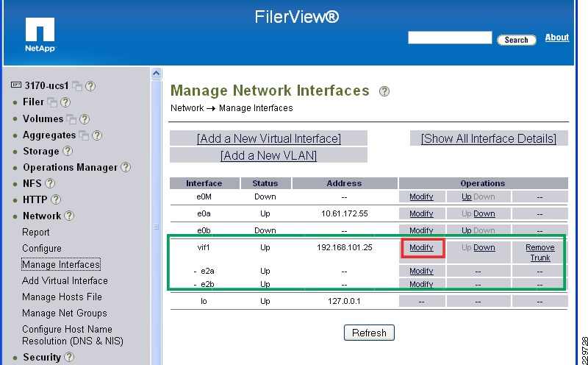This screenshot has height=365, width=588.
Task: Open help icon next to Network
Action: (69, 216)
